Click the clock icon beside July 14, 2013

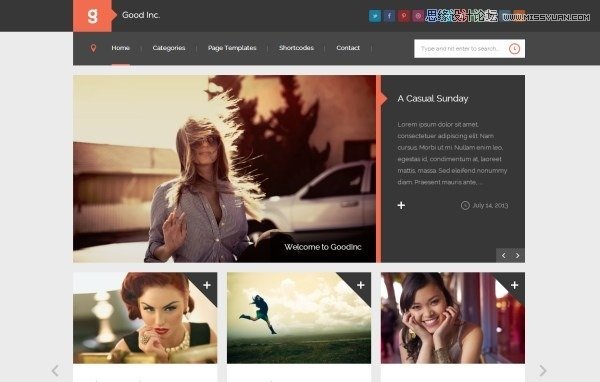click(x=465, y=206)
